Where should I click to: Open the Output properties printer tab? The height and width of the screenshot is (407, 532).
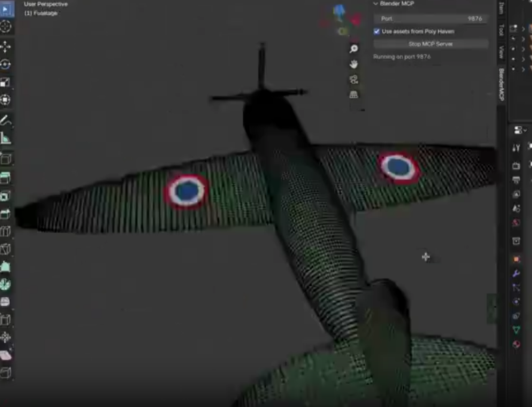[x=516, y=180]
